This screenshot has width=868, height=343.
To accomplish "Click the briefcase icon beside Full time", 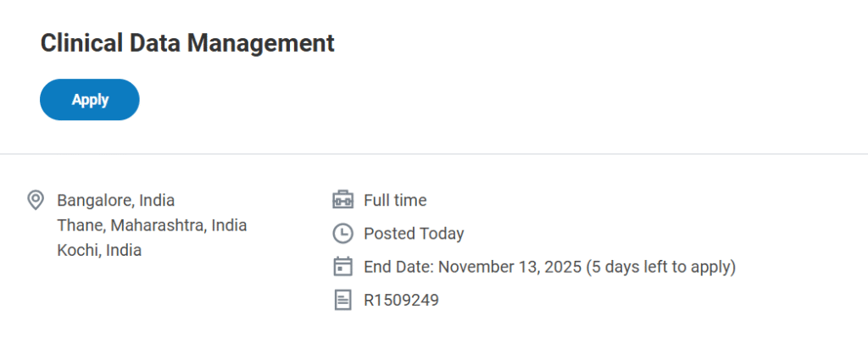I will tap(342, 201).
